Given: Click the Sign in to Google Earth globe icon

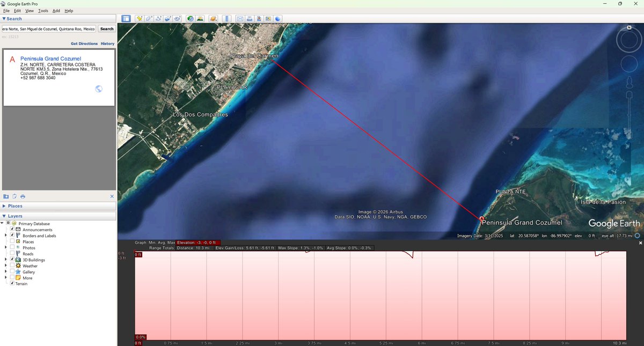Looking at the screenshot, I should click(x=278, y=18).
